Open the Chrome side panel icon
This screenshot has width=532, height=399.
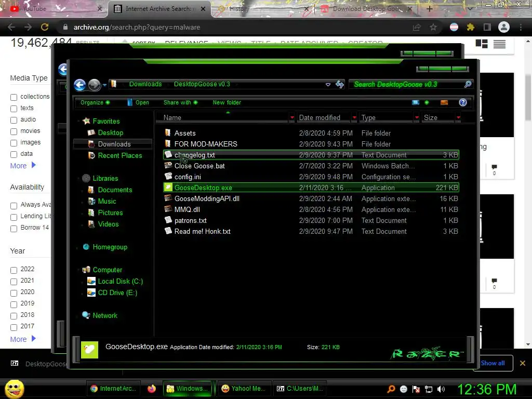point(487,27)
